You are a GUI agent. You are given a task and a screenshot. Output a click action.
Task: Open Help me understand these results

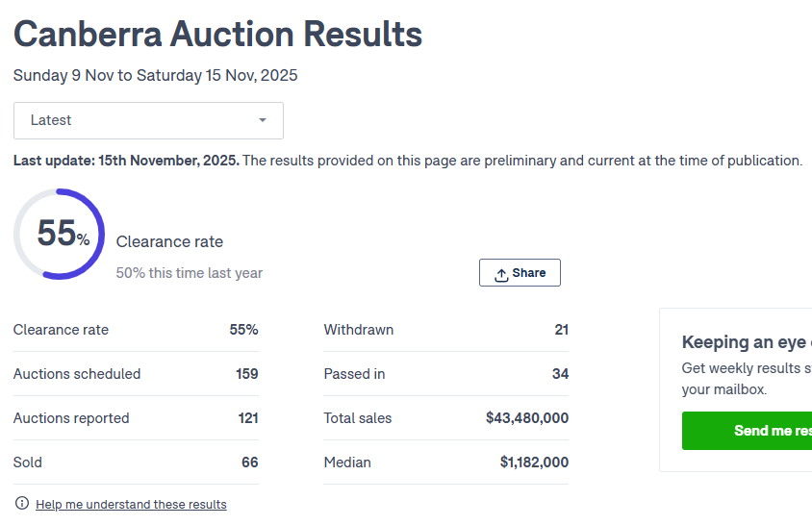(131, 504)
